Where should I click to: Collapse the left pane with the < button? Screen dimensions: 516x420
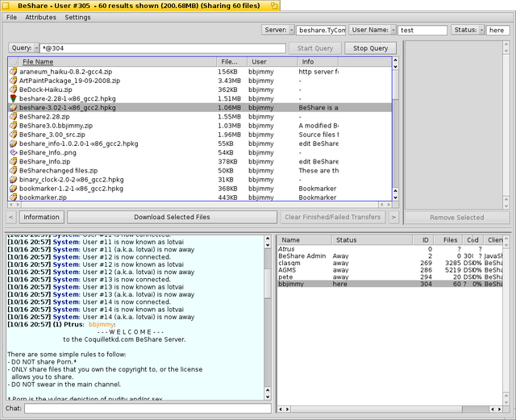[x=10, y=217]
